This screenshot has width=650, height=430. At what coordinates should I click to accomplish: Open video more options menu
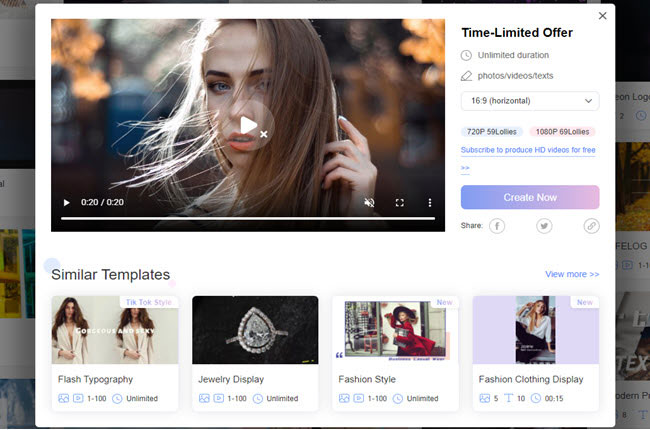(431, 203)
